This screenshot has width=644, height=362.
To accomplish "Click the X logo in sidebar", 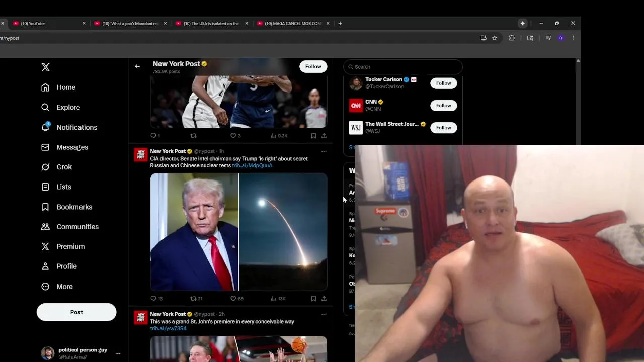I will point(45,67).
